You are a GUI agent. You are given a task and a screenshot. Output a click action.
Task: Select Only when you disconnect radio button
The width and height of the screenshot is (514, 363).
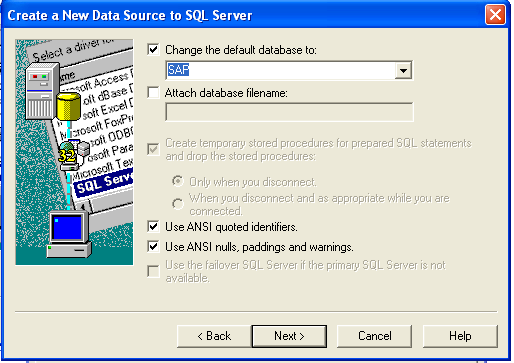click(x=178, y=181)
